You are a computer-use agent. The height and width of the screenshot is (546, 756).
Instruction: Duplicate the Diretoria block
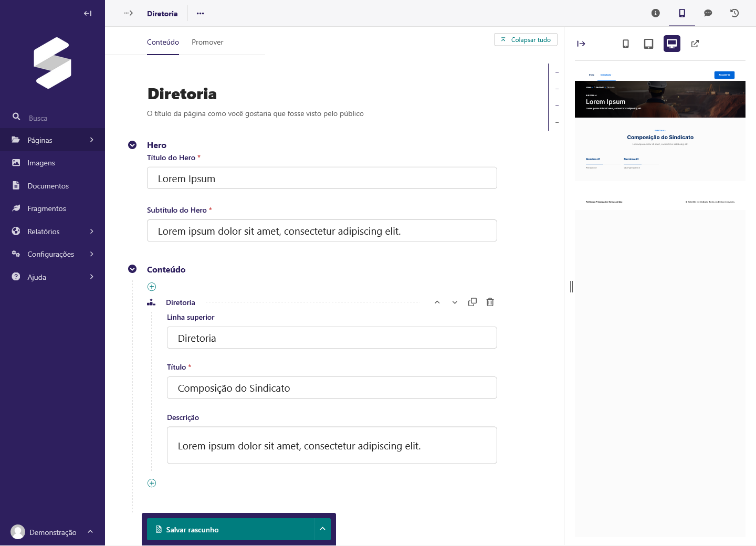472,302
